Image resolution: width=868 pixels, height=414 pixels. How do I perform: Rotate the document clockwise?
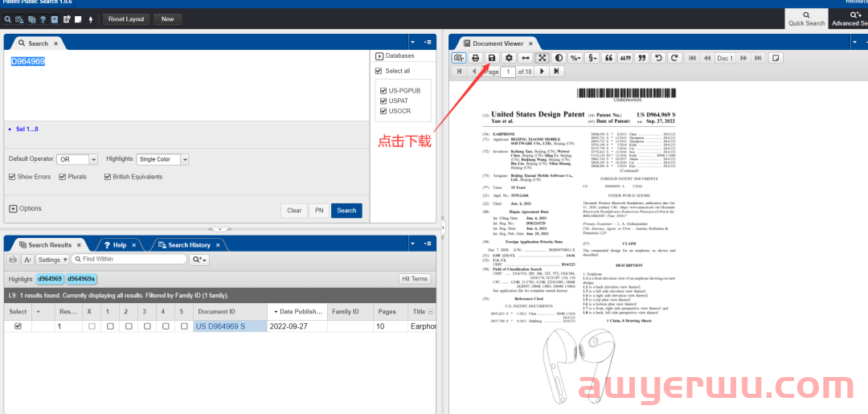click(x=675, y=58)
